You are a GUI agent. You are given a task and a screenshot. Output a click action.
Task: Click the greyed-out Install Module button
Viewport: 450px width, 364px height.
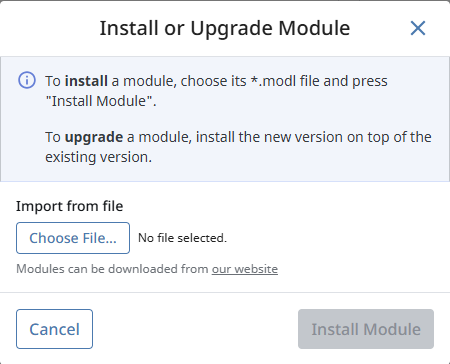[366, 329]
